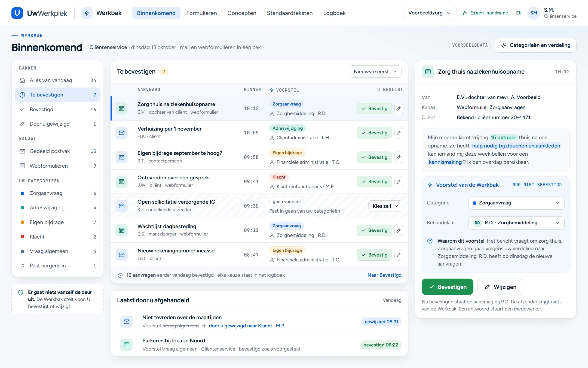Follow the Naar Bevestigd link
The height and width of the screenshot is (368, 588).
[x=384, y=275]
